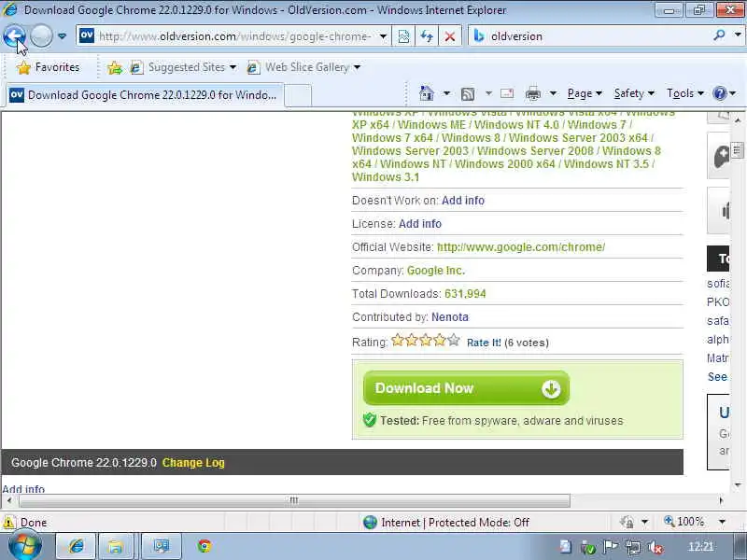The width and height of the screenshot is (747, 560).
Task: Click the network tray icon
Action: click(633, 547)
